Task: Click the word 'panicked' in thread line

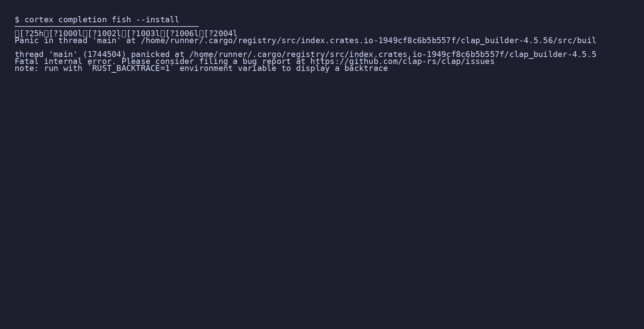Action: [x=150, y=54]
